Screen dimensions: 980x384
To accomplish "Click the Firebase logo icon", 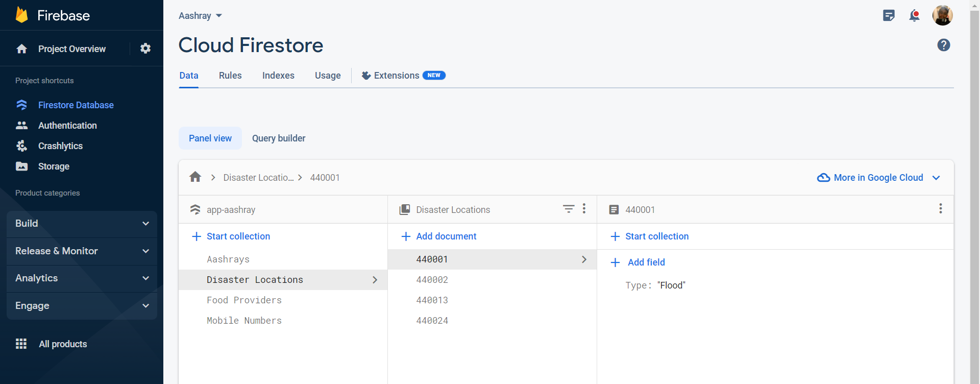I will click(21, 15).
